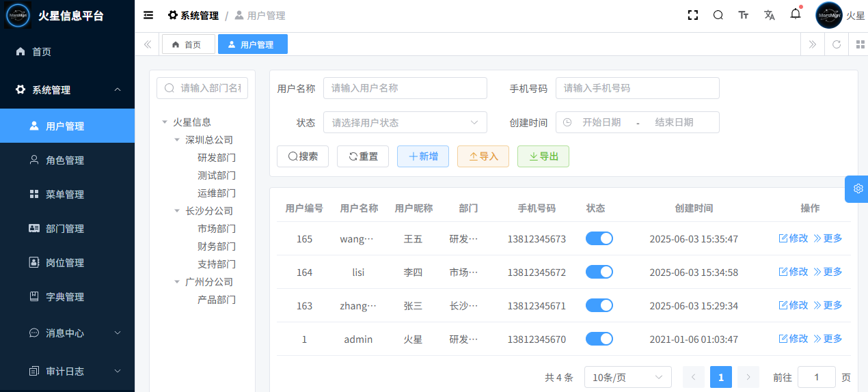
Task: Select the 用户管理 tab
Action: tap(252, 44)
